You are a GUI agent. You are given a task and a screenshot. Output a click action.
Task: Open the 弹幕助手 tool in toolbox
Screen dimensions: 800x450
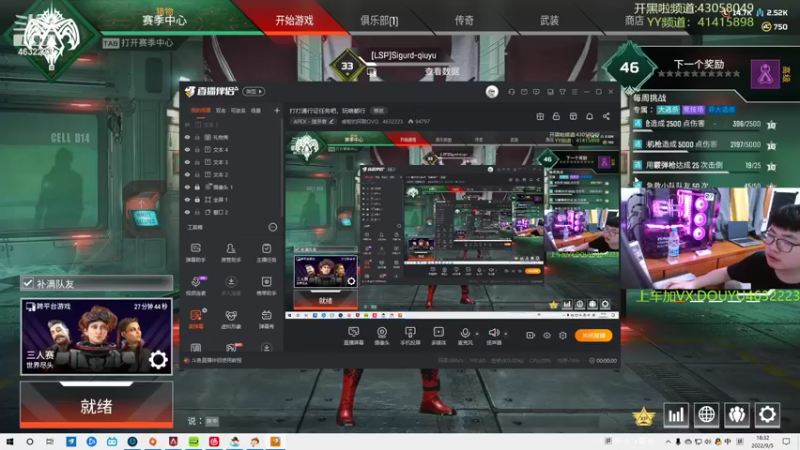click(195, 252)
